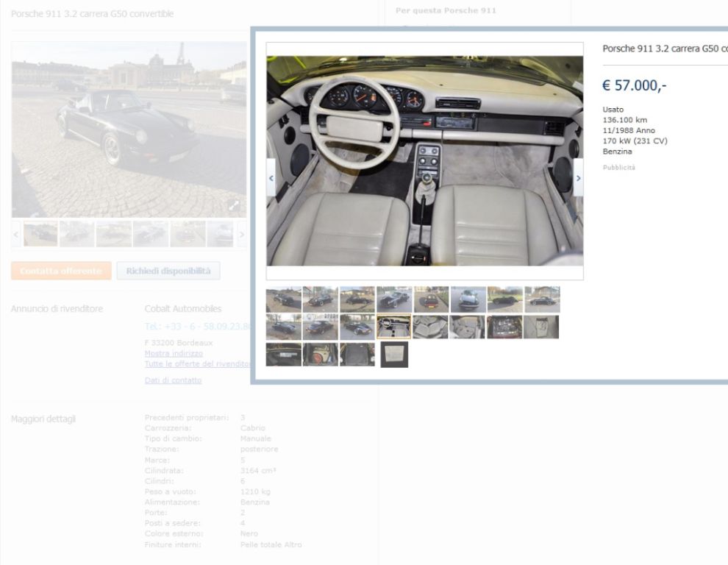This screenshot has width=728, height=565.
Task: Select front-view thumbnail showing car headlights
Action: point(468,299)
